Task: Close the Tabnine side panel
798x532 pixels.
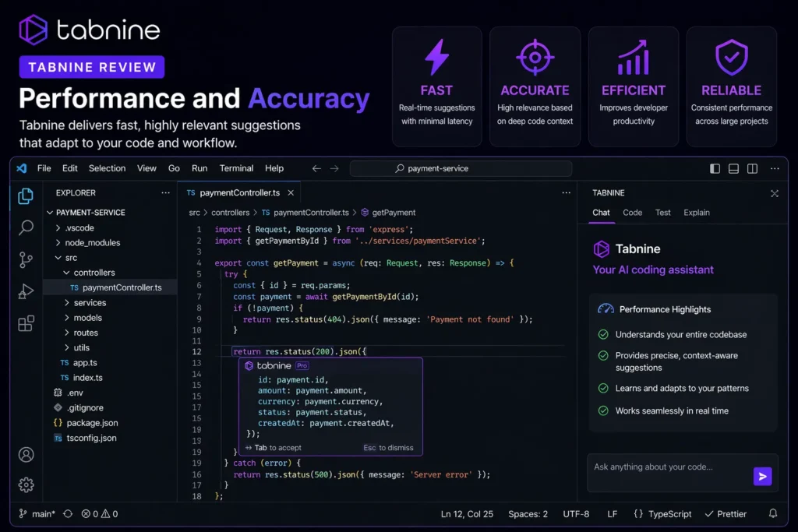Action: (x=774, y=193)
